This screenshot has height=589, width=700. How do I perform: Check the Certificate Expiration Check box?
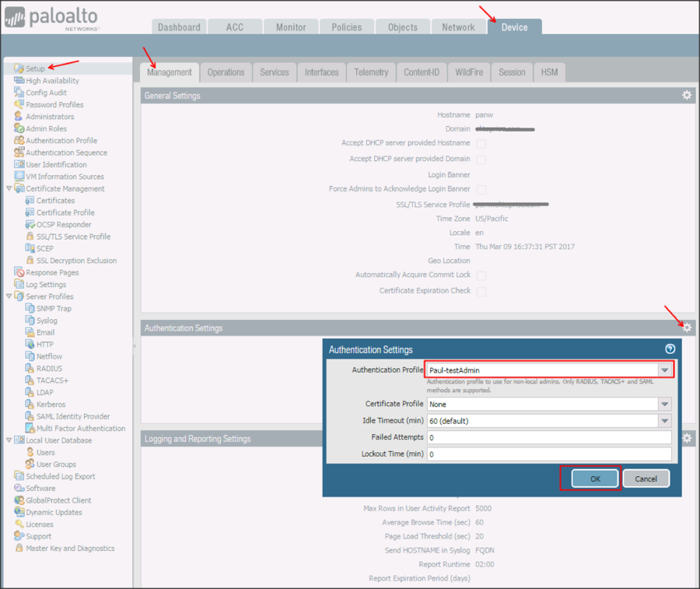pyautogui.click(x=481, y=291)
